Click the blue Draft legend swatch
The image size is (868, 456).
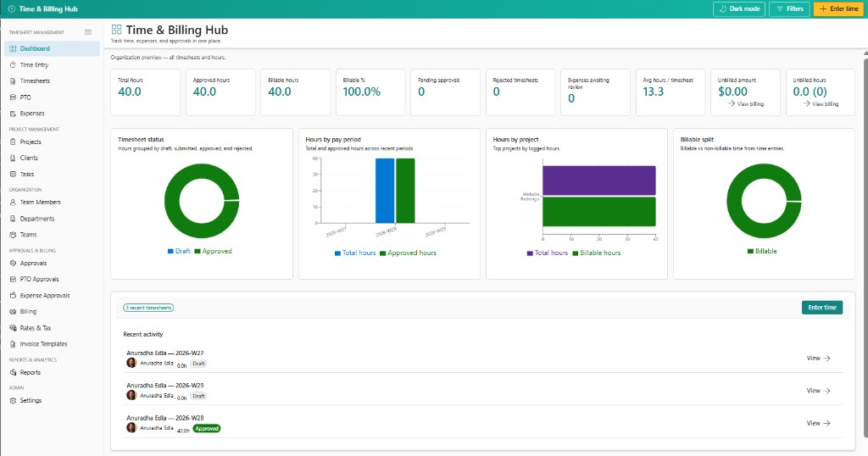coord(170,251)
